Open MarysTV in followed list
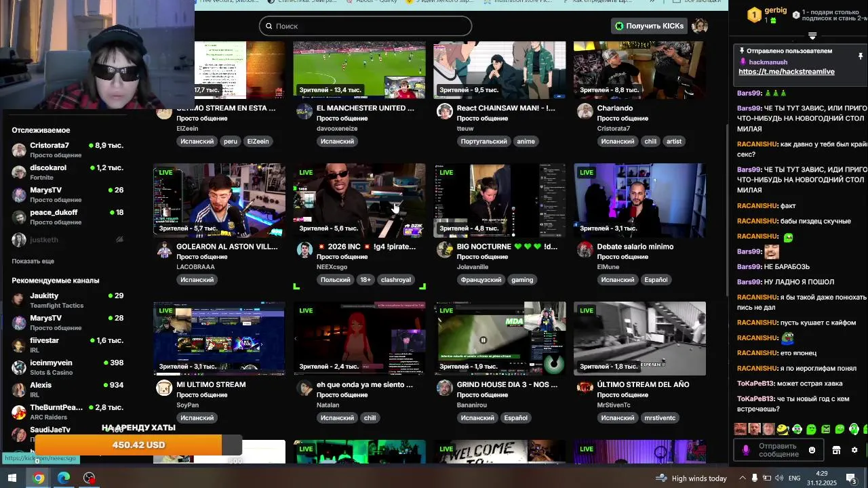868x488 pixels. coord(68,195)
